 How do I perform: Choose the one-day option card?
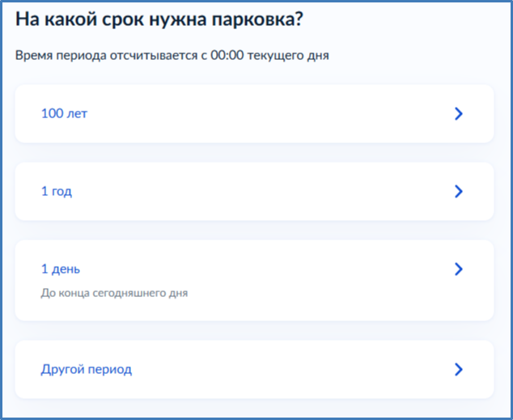pyautogui.click(x=254, y=280)
